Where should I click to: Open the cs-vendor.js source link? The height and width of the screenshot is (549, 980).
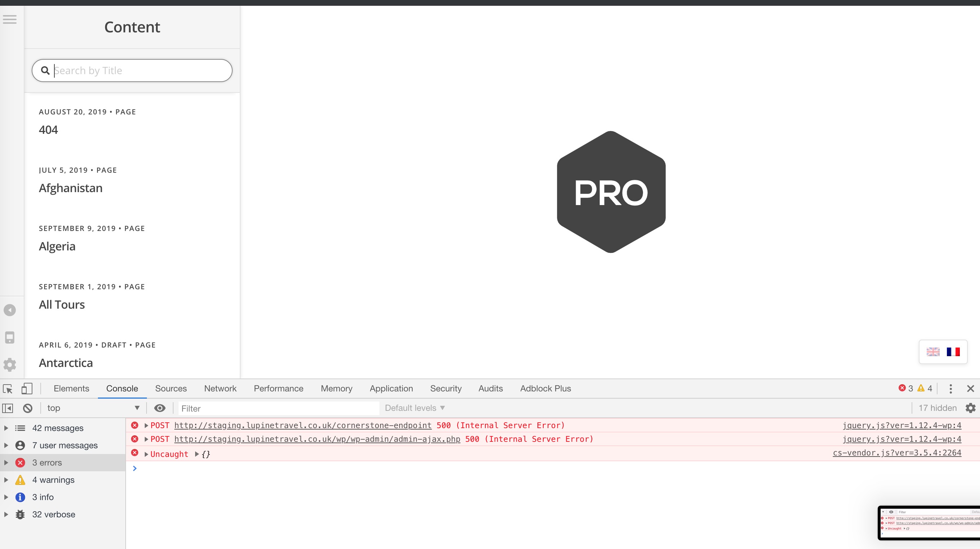point(897,453)
